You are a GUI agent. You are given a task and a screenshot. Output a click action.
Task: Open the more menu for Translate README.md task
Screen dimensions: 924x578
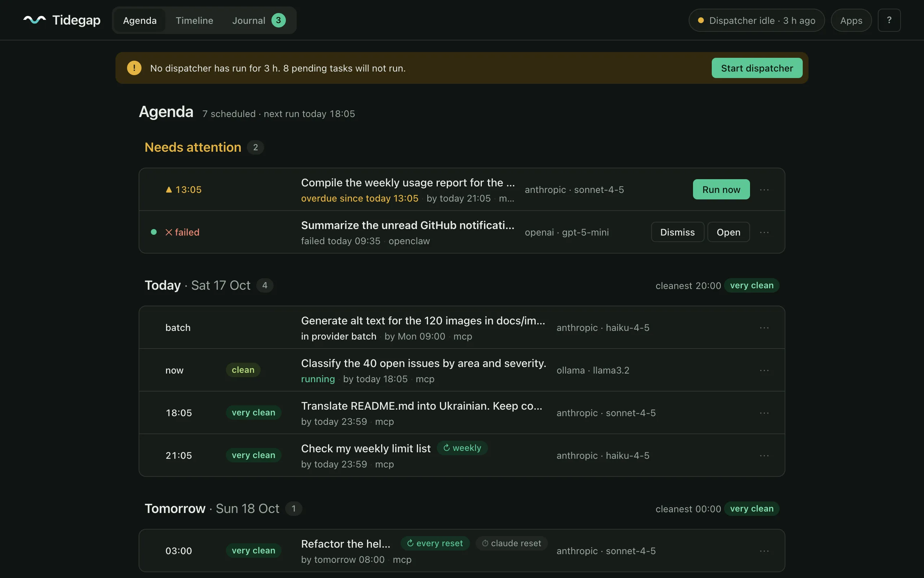764,413
